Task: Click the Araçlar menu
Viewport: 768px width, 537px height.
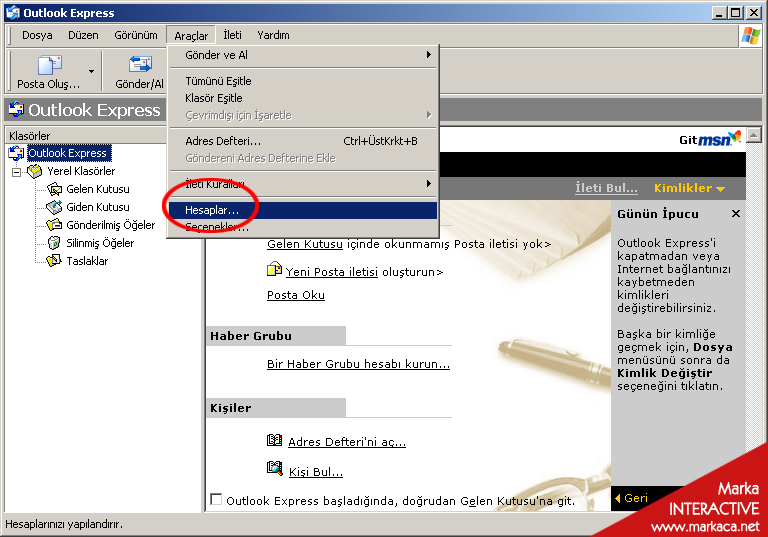Action: click(191, 36)
